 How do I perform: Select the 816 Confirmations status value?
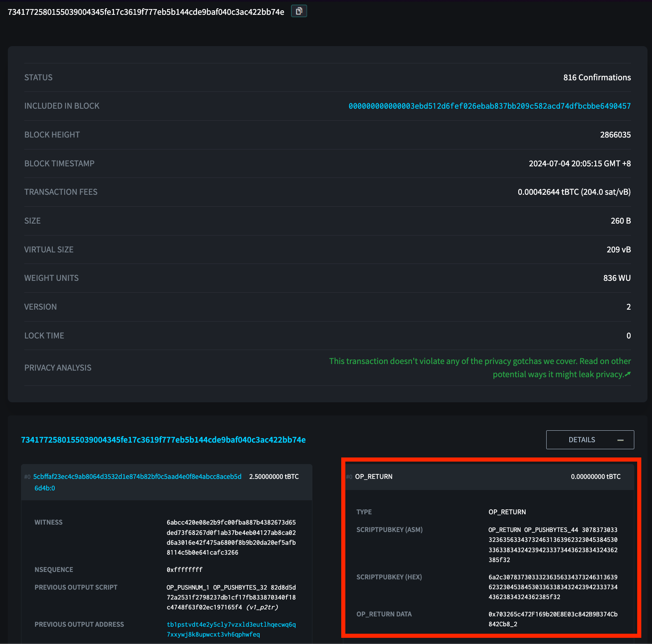pos(596,77)
